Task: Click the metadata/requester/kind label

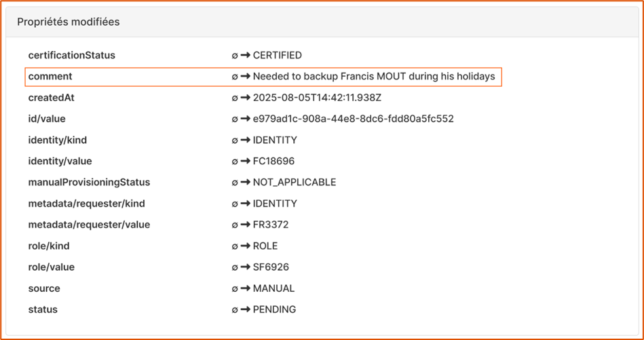Action: [x=86, y=203]
